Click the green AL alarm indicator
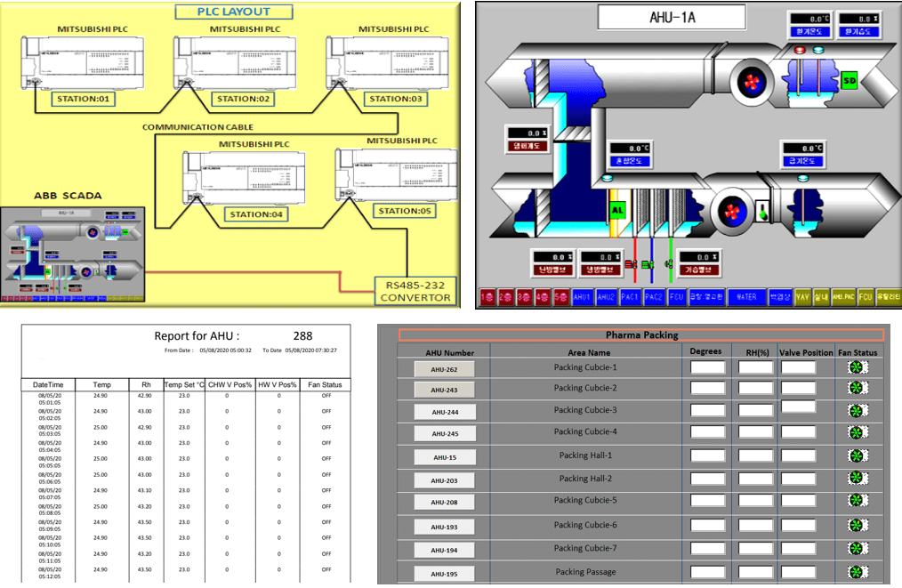Image resolution: width=902 pixels, height=588 pixels. tap(616, 210)
